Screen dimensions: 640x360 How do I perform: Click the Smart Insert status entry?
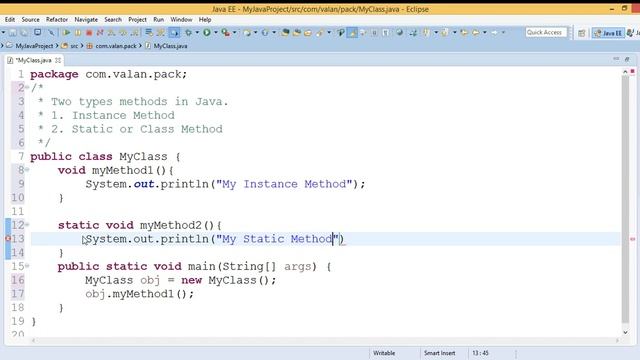point(439,353)
